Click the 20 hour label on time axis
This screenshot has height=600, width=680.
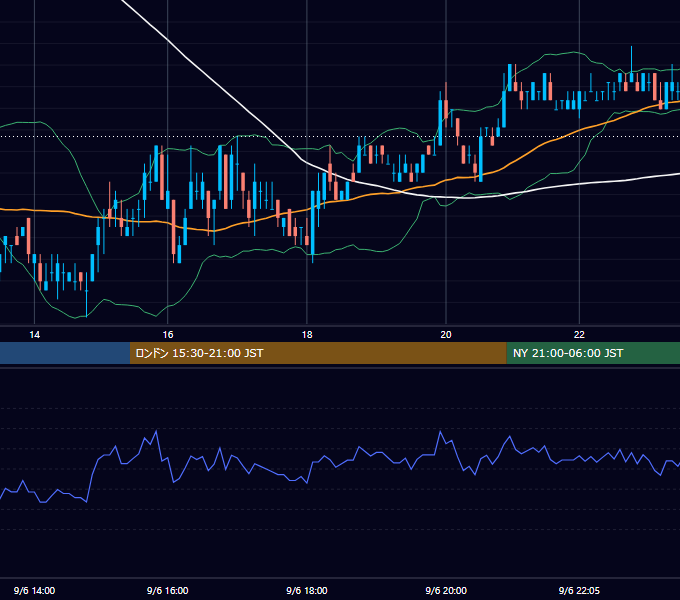pyautogui.click(x=446, y=334)
